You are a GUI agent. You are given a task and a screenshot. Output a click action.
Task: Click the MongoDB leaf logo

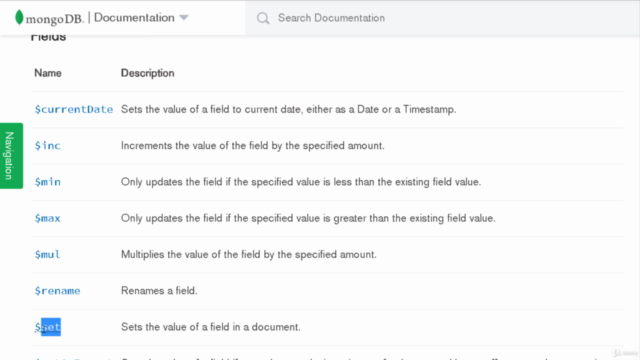point(19,18)
